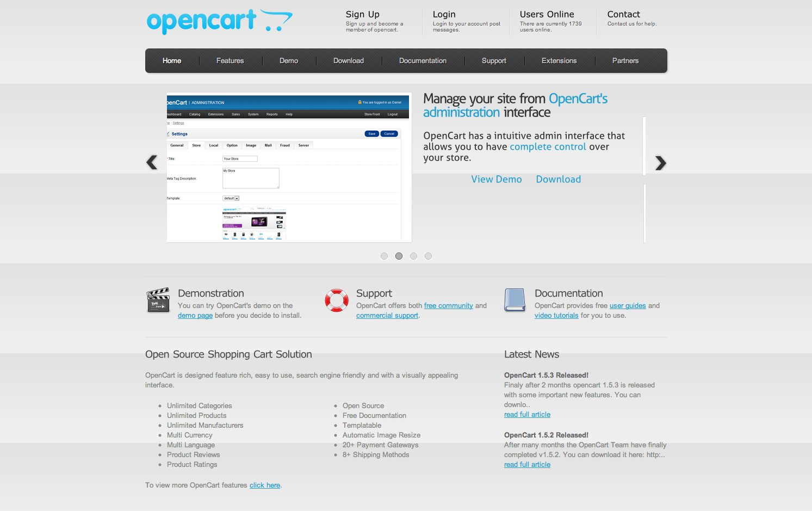This screenshot has height=511, width=812.
Task: Open the user guides link
Action: 628,306
